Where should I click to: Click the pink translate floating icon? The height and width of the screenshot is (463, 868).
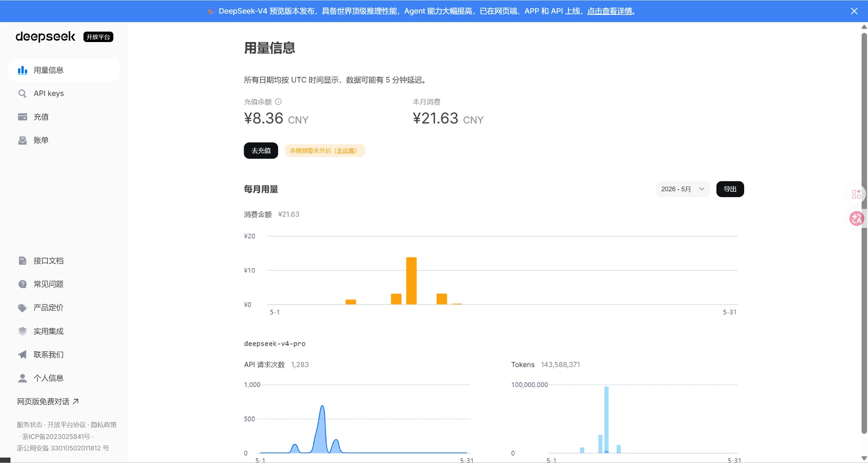coord(856,219)
